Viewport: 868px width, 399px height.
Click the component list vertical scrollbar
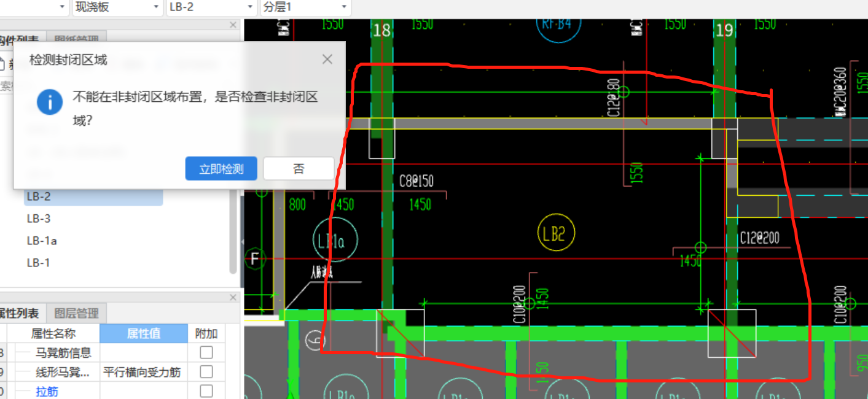click(x=233, y=230)
